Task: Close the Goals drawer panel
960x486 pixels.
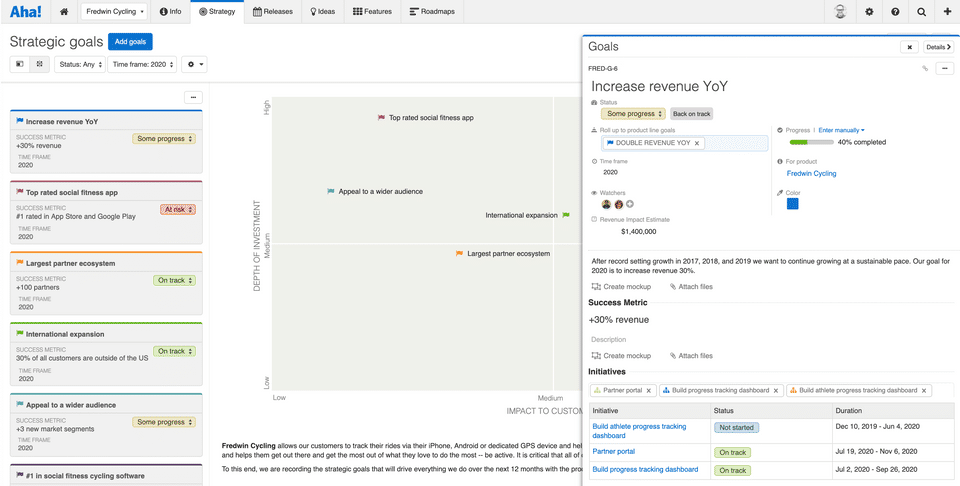Action: coord(909,47)
